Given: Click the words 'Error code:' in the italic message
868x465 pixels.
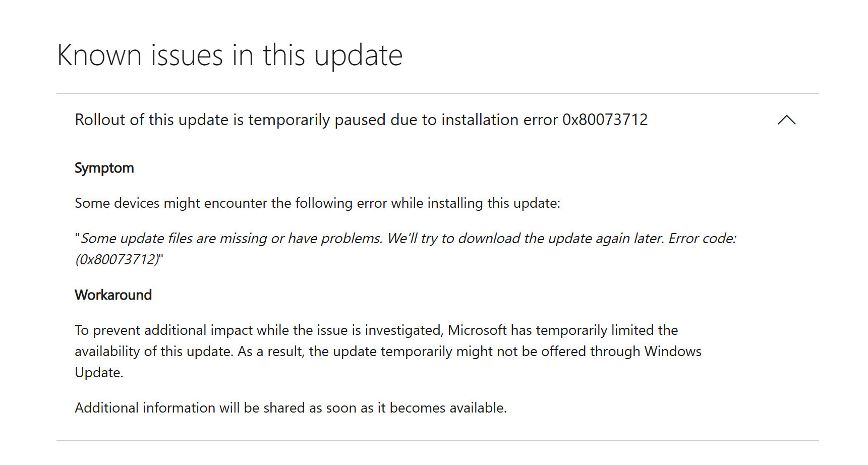Looking at the screenshot, I should click(702, 239).
